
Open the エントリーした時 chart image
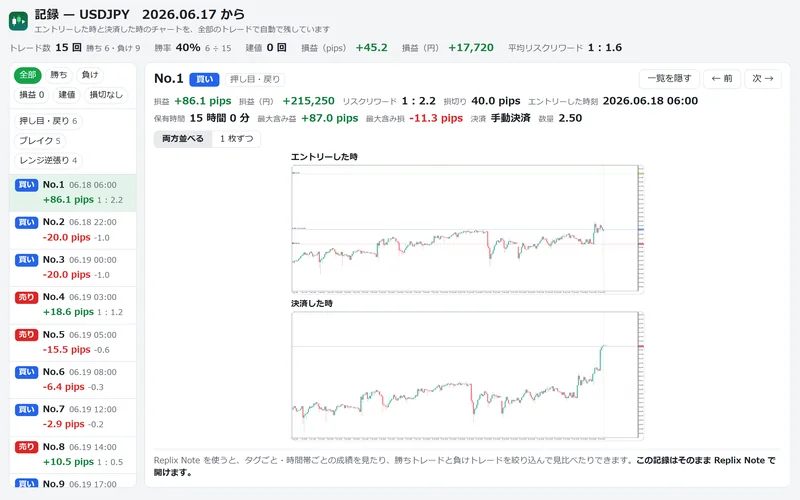coord(467,229)
